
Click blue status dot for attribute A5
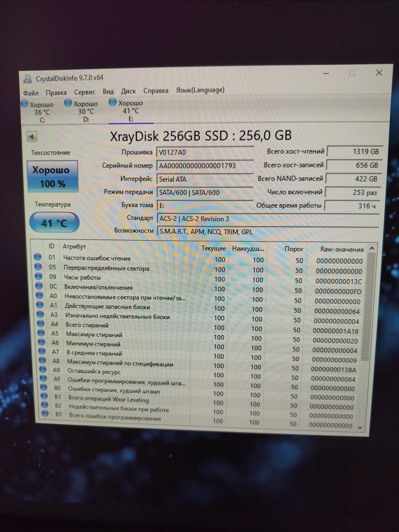(x=41, y=332)
